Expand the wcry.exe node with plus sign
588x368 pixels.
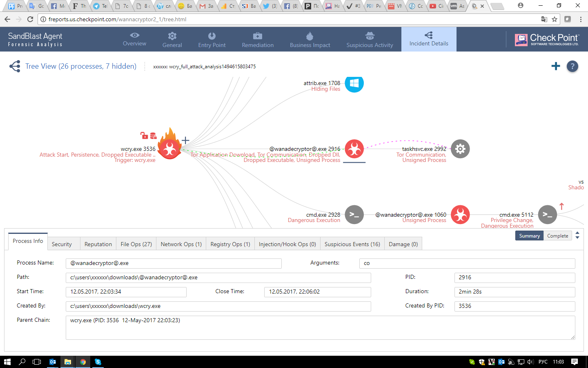point(185,140)
